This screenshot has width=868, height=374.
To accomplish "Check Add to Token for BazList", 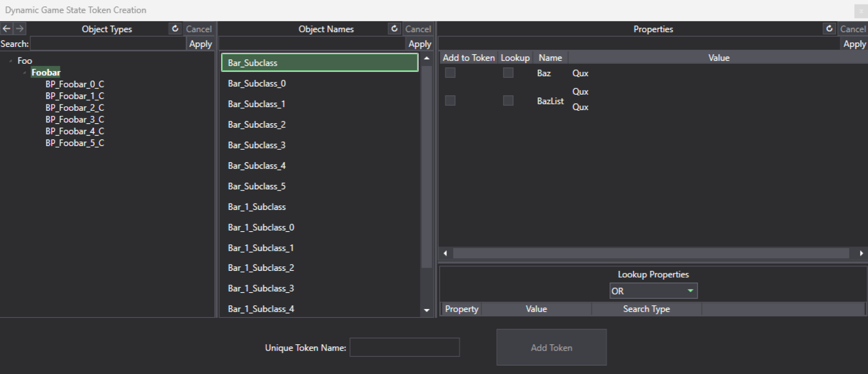I will tap(450, 100).
